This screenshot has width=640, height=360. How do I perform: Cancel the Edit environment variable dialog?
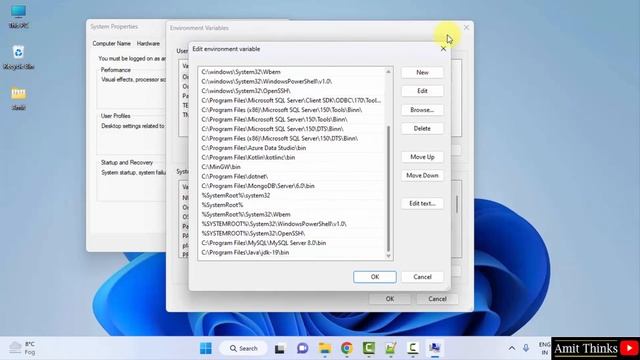[x=422, y=277]
